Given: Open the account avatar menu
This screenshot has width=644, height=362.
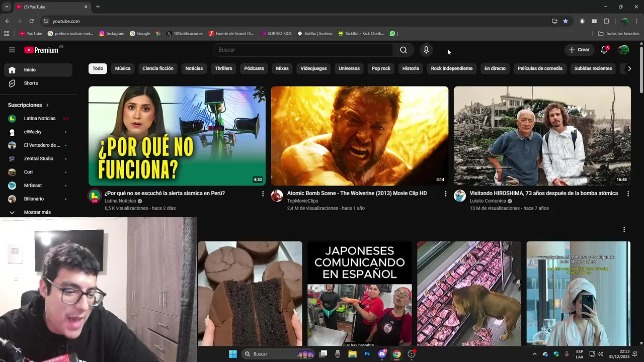Looking at the screenshot, I should point(623,50).
